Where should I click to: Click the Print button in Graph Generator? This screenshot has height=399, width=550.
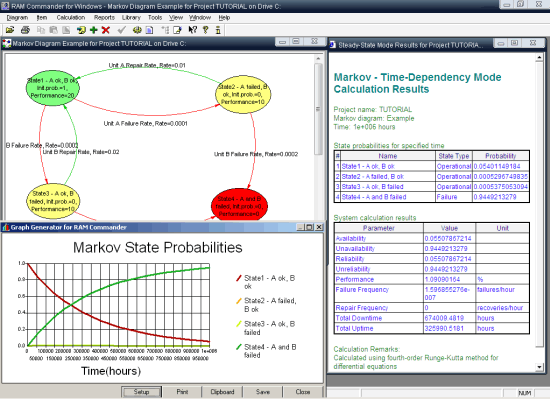182,392
